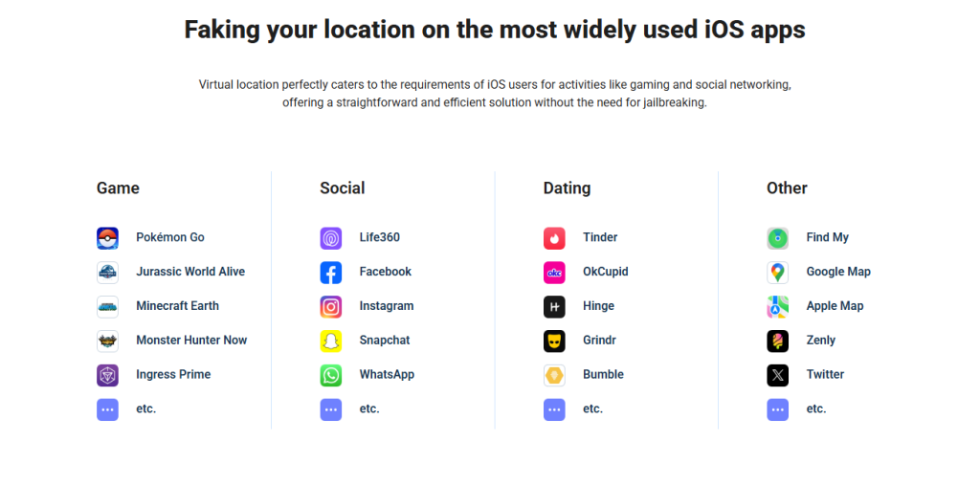Click the Instagram camera icon
980x485 pixels.
(x=331, y=307)
